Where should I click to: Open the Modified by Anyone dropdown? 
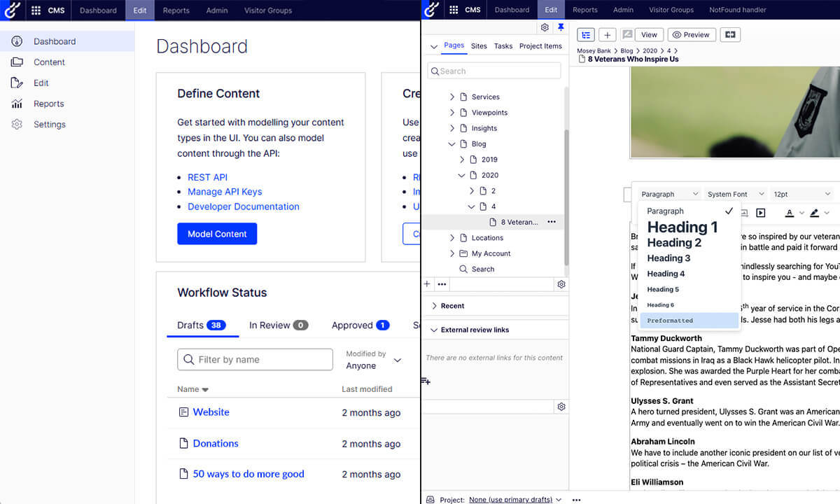374,360
